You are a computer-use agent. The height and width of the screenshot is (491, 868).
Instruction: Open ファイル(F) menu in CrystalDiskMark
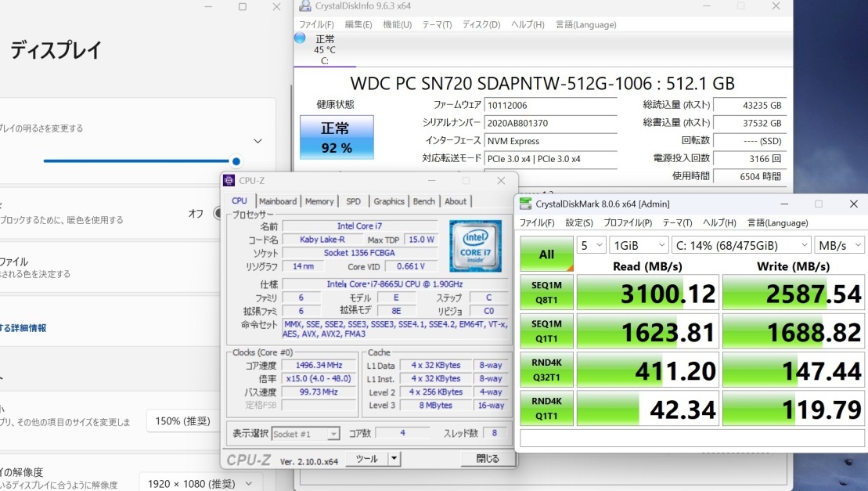point(537,222)
